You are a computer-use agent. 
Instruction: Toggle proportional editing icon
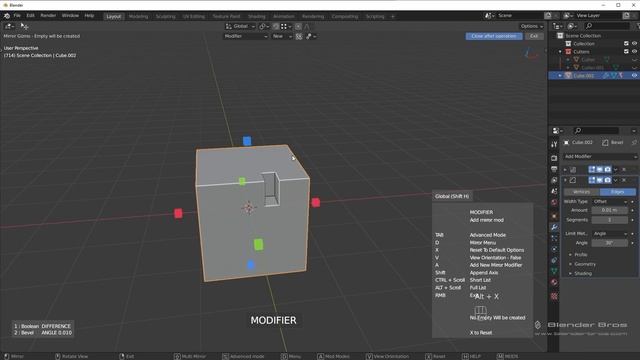(298, 26)
